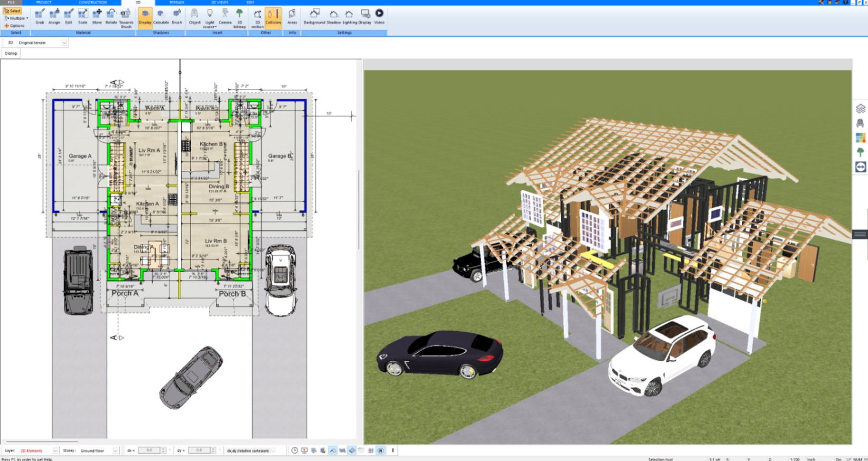Open the plants tree catalog in sidebar
868x461 pixels.
click(x=861, y=152)
